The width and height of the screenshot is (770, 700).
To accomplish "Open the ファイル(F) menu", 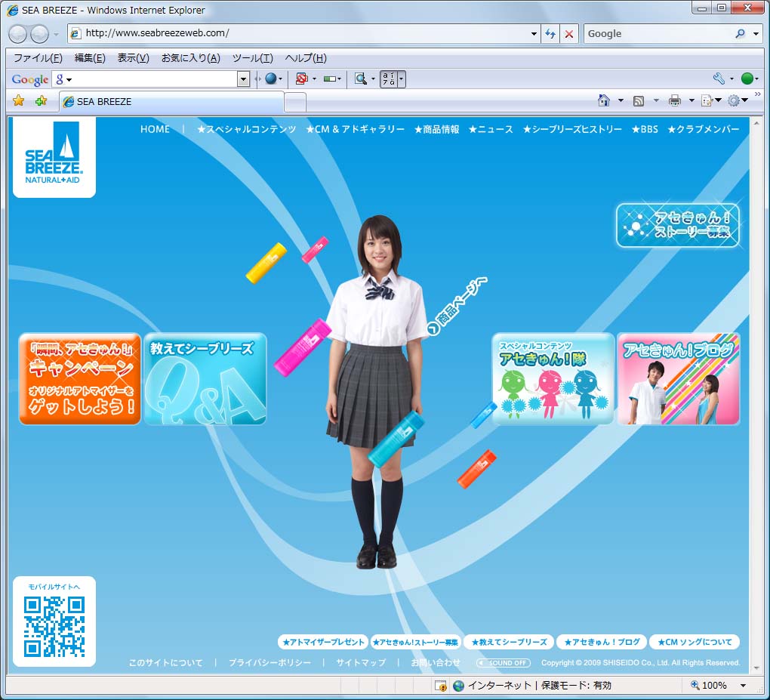I will (x=38, y=58).
